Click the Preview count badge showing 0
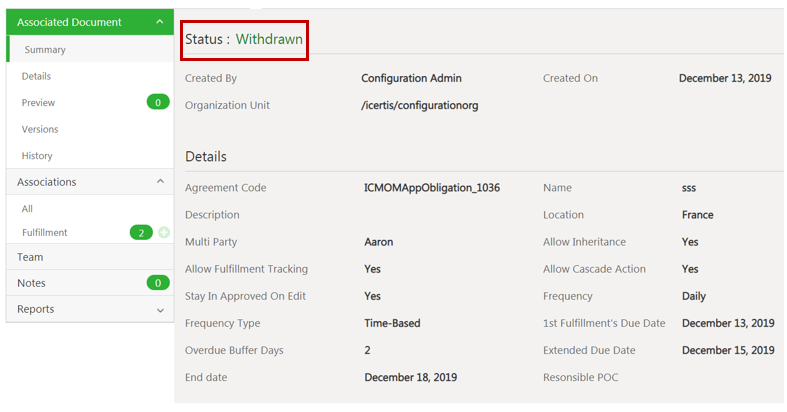 click(157, 102)
